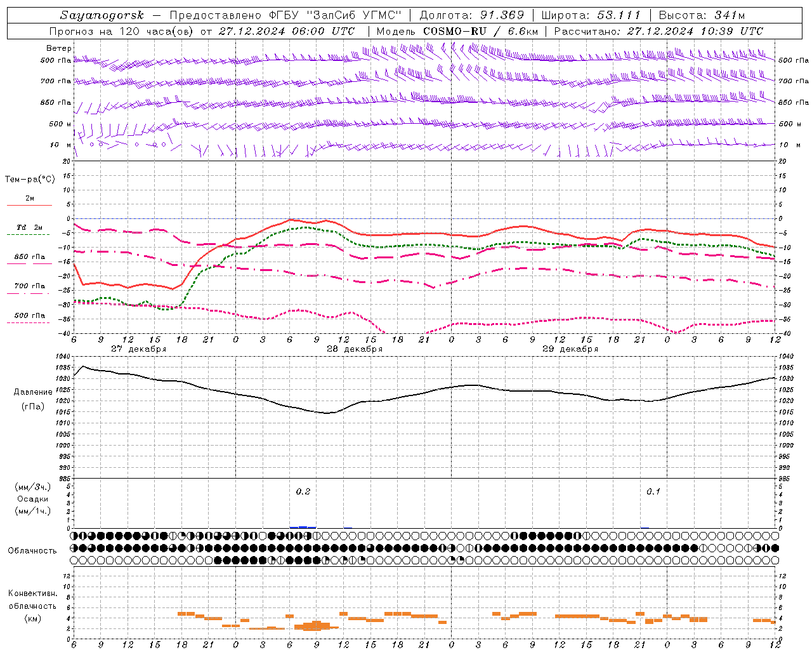Click the blue precipitation bar on 28 December
Image resolution: width=812 pixels, height=650 pixels.
click(x=303, y=527)
